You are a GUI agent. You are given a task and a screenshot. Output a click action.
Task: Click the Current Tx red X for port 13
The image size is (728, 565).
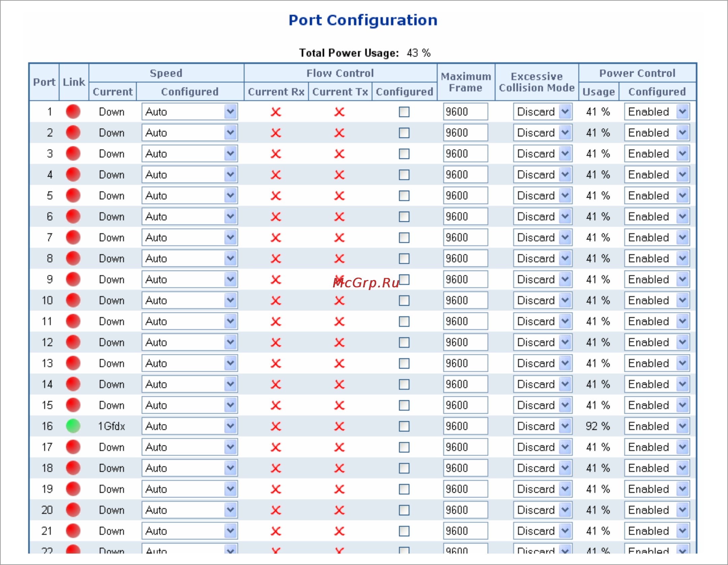click(339, 363)
